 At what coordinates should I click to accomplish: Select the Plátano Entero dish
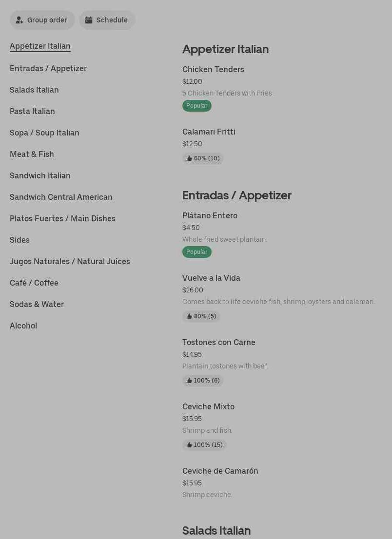210,216
